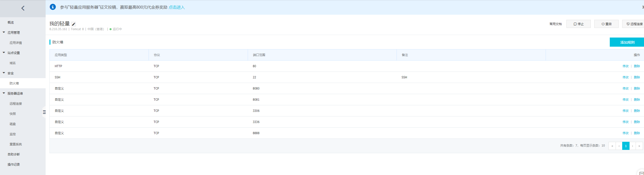This screenshot has height=175, width=644.
Task: Collapse the 服务器运维 section
Action: click(4, 93)
